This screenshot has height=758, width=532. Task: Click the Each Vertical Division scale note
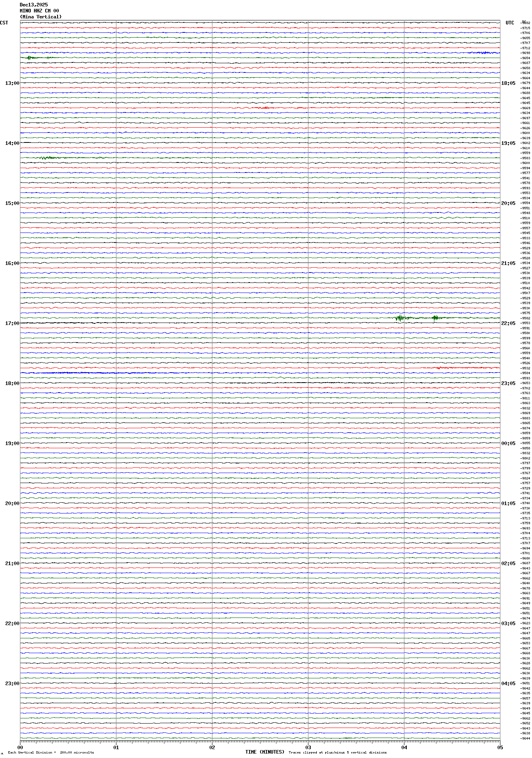coord(51,752)
